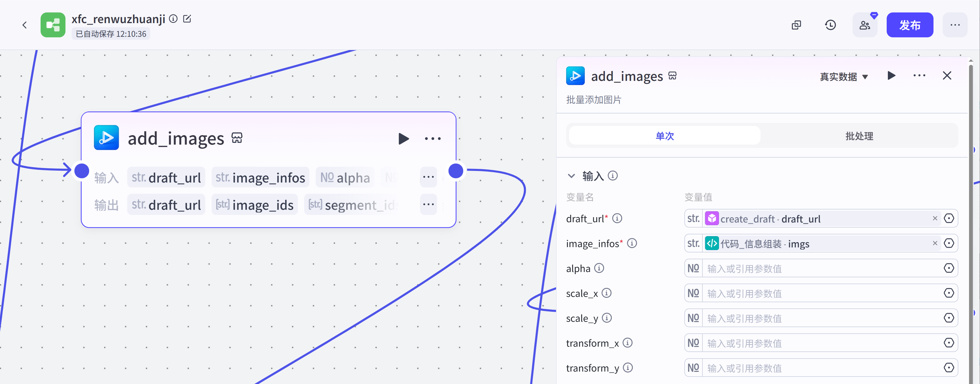980x384 pixels.
Task: Click the node's output connection port
Action: [x=456, y=171]
